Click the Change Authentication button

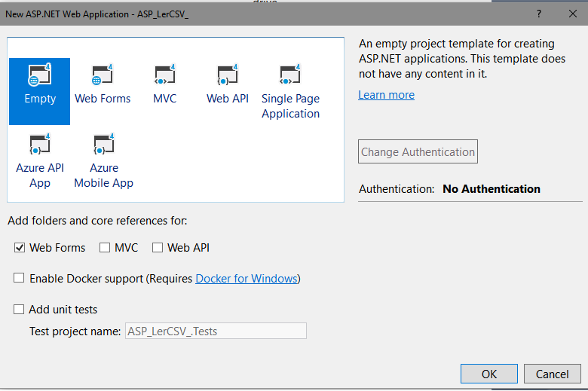tap(418, 151)
